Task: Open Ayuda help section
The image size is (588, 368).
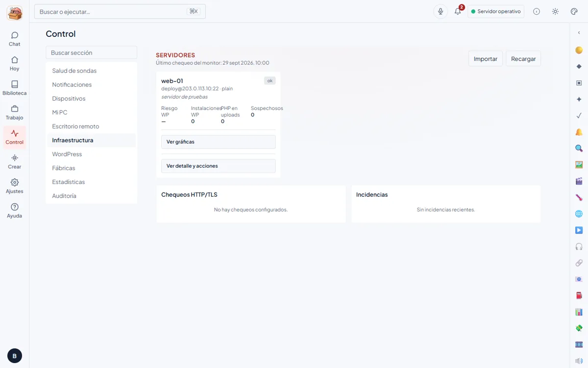Action: pos(15,211)
